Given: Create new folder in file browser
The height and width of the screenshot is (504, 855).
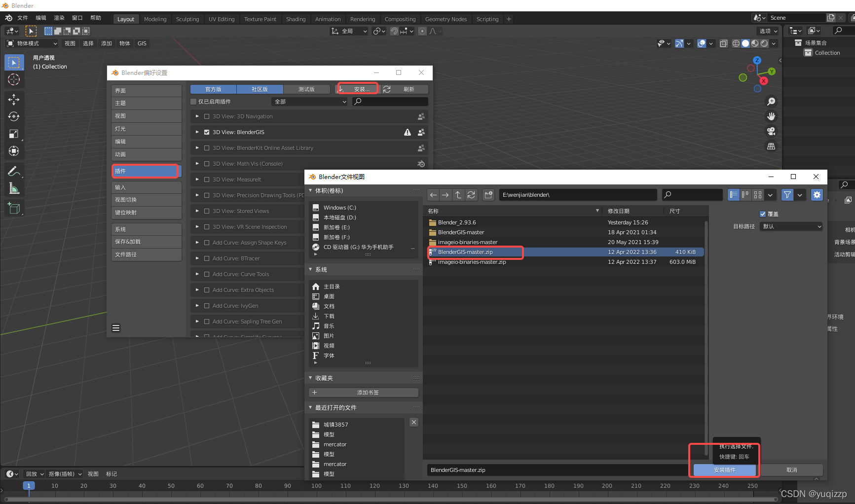Looking at the screenshot, I should pyautogui.click(x=488, y=195).
